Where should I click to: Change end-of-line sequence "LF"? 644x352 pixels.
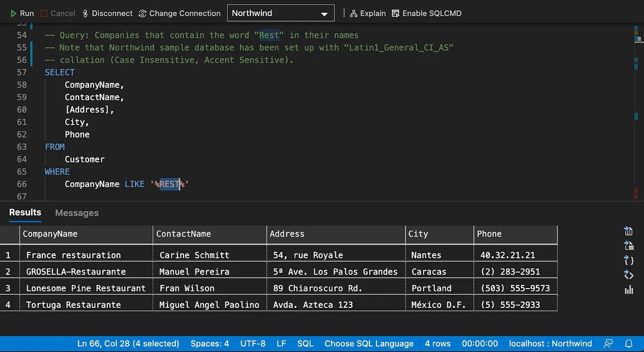pos(282,344)
